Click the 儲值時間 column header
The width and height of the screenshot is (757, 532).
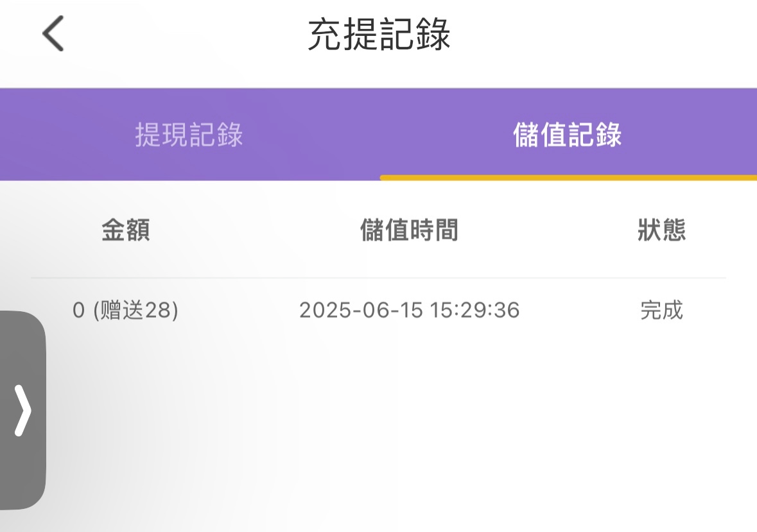[409, 230]
